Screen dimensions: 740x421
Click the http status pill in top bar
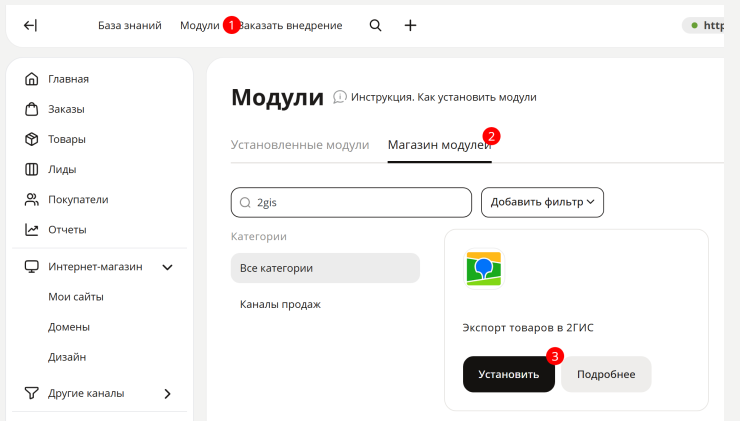[703, 25]
